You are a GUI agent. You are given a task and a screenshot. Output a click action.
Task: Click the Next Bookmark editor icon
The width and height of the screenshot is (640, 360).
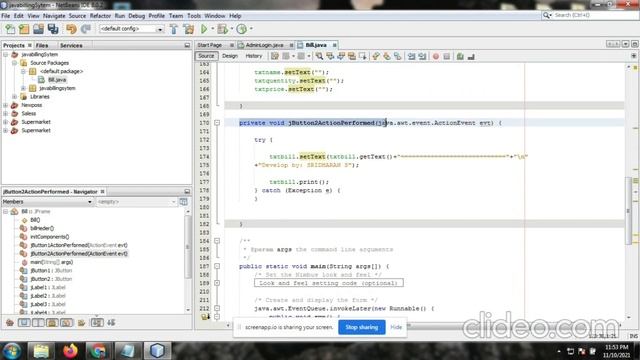click(x=387, y=56)
